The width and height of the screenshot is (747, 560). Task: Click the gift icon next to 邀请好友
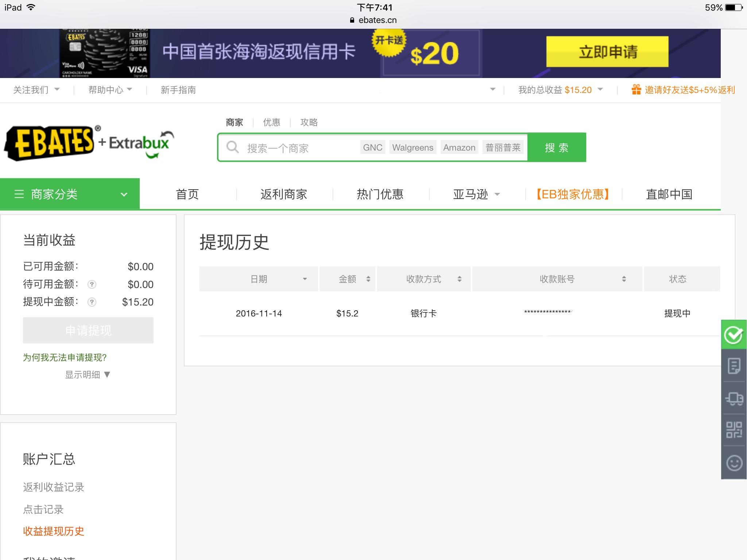click(636, 90)
